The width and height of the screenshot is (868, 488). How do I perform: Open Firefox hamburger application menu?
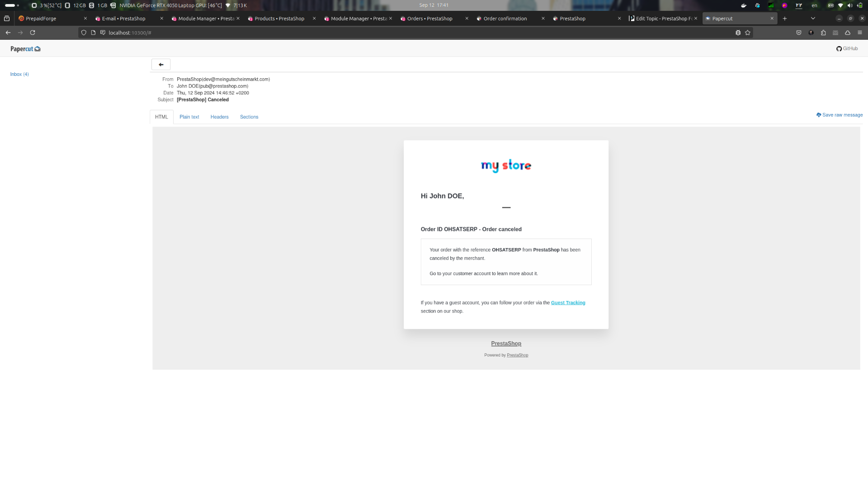tap(860, 33)
